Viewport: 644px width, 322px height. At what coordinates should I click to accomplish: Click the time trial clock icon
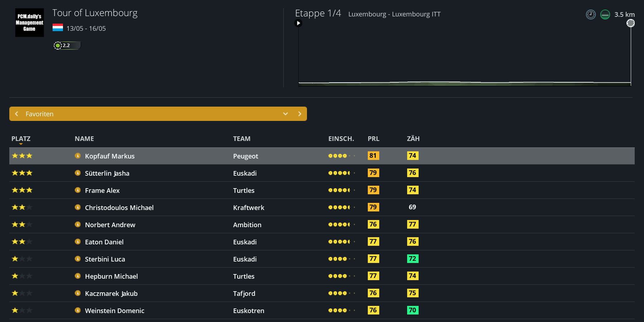tap(591, 15)
